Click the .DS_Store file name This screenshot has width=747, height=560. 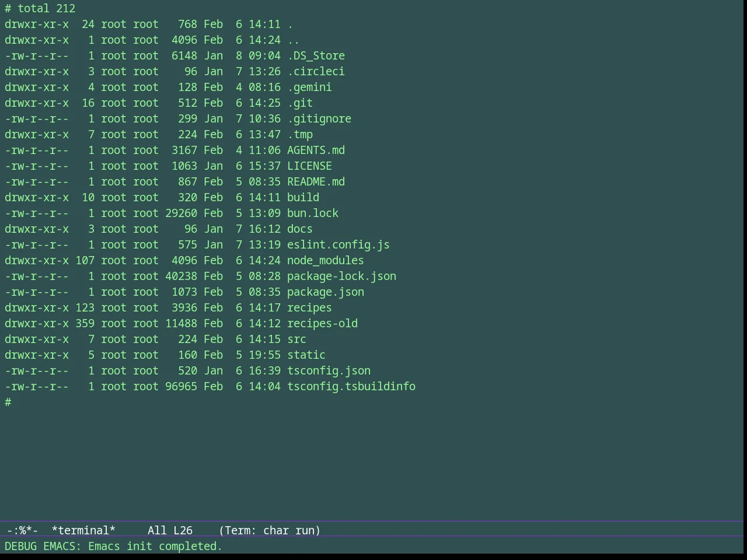pos(316,56)
